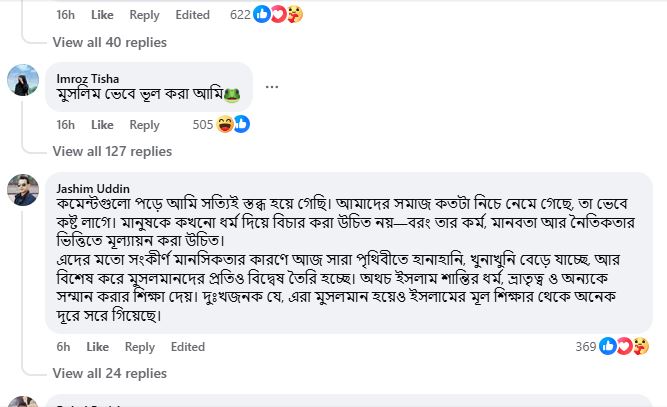Click the 6h timestamp on Jashim Uddin's comment
The height and width of the screenshot is (407, 667).
click(63, 347)
